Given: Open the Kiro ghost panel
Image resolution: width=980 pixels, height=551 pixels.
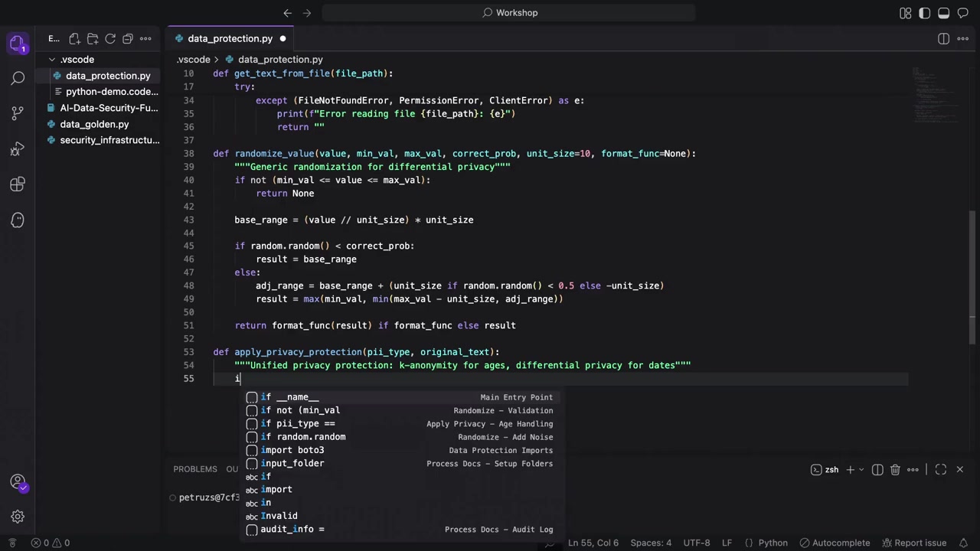Looking at the screenshot, I should pos(18,220).
